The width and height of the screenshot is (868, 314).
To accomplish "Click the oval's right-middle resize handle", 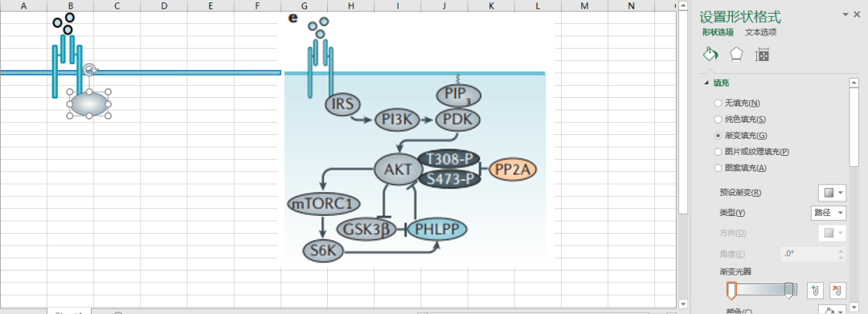I will pos(108,104).
